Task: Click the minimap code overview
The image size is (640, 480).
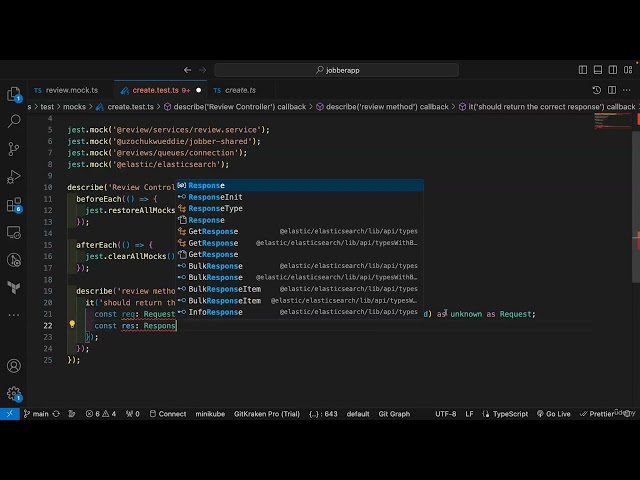Action: 612,122
